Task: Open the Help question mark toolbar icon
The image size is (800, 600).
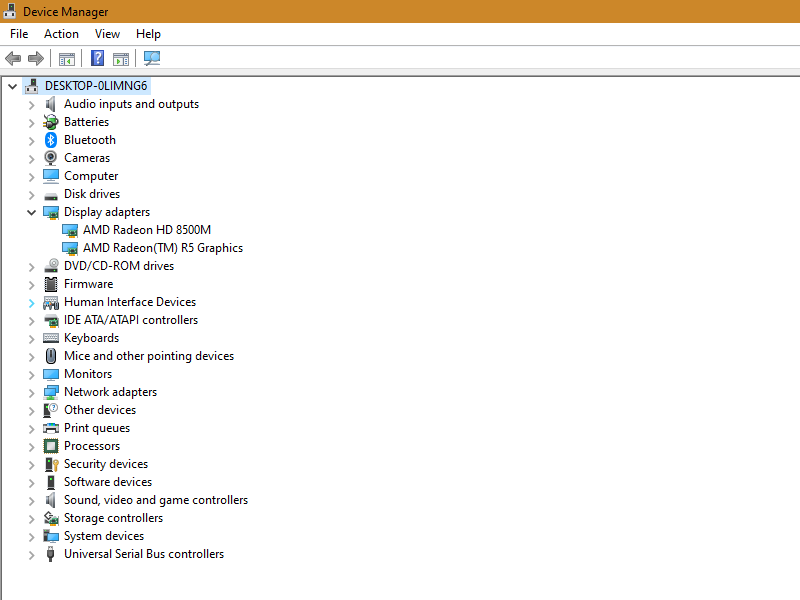Action: pos(97,58)
